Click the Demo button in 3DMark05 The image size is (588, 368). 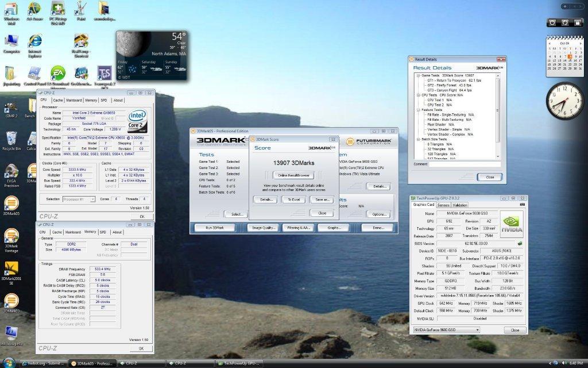(378, 228)
